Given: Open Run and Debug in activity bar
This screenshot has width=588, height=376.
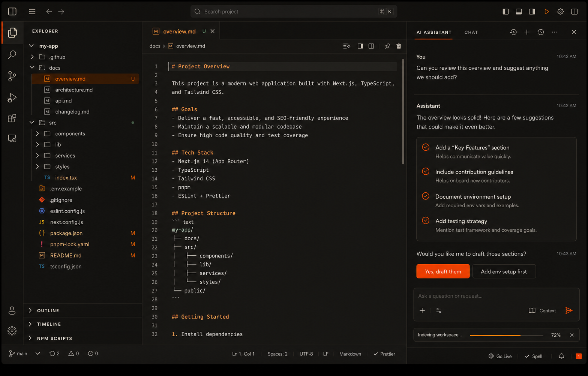Looking at the screenshot, I should point(12,98).
